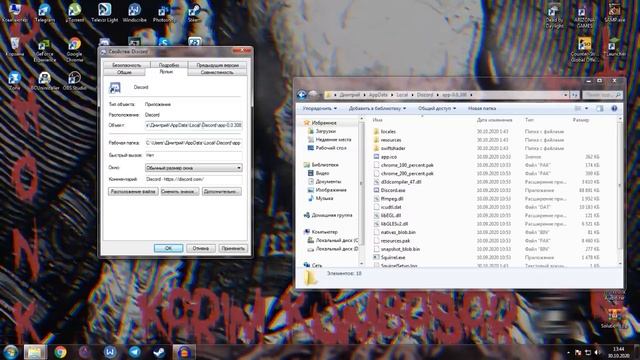This screenshot has height=360, width=640.
Task: Click the Комментарий field in Properties
Action: pyautogui.click(x=194, y=179)
